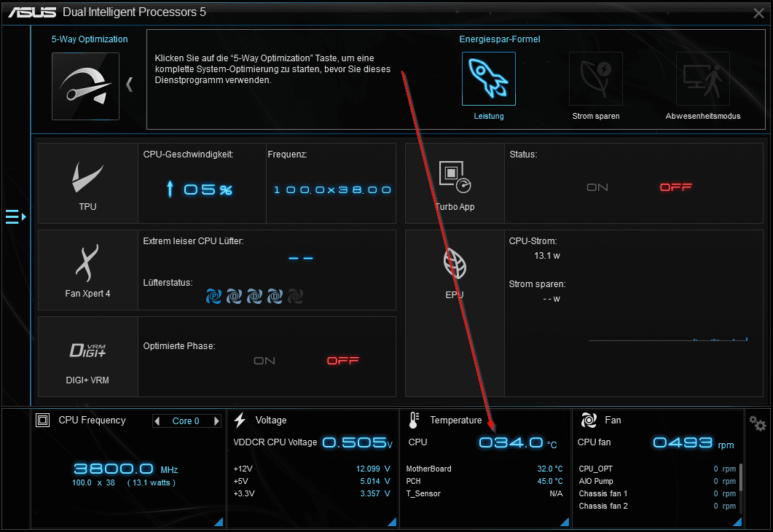Click the 05% CPU speed value
This screenshot has width=773, height=532.
point(208,189)
